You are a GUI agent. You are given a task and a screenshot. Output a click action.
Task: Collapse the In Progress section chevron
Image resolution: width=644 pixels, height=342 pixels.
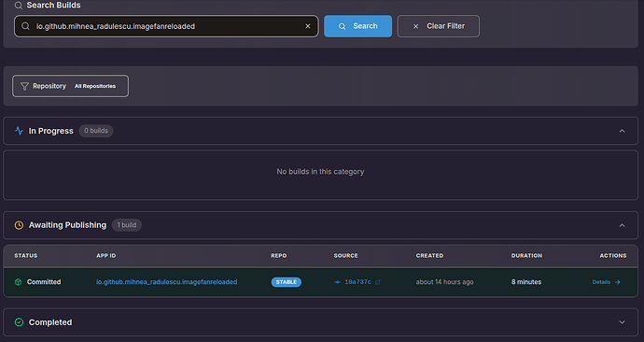click(x=622, y=131)
